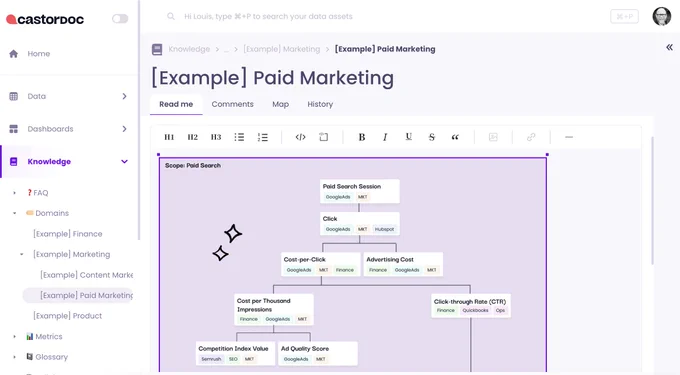
Task: Toggle underline formatting
Action: tap(409, 137)
